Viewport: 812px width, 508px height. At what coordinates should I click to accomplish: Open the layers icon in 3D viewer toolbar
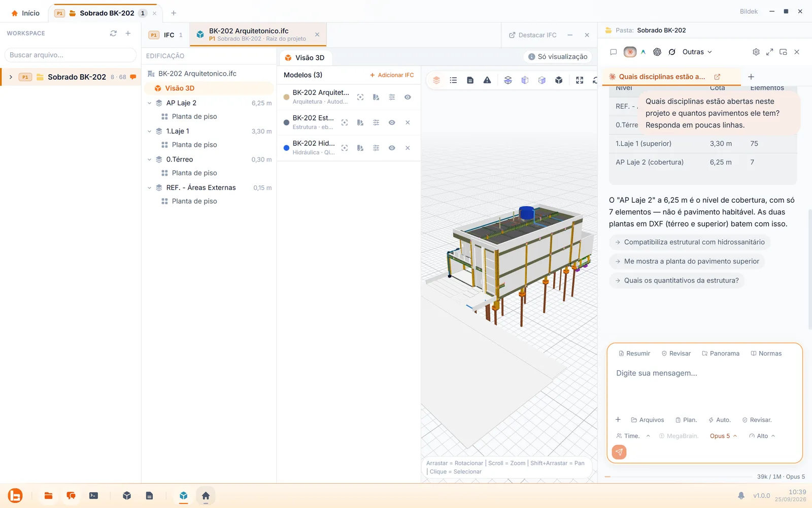click(x=436, y=80)
